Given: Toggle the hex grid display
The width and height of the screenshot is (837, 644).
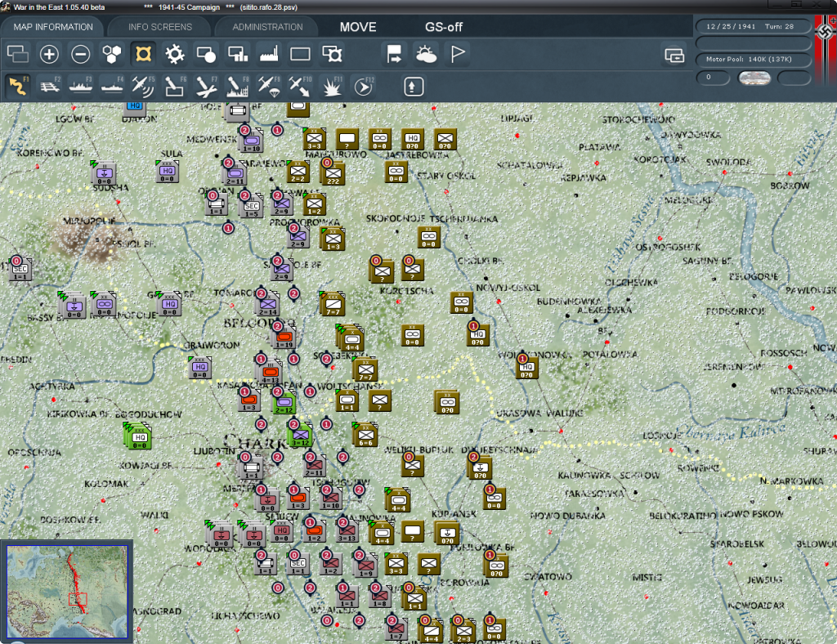Looking at the screenshot, I should (x=112, y=54).
